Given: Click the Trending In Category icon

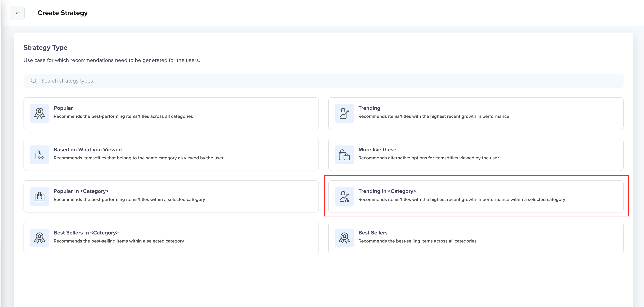Looking at the screenshot, I should pos(344,196).
